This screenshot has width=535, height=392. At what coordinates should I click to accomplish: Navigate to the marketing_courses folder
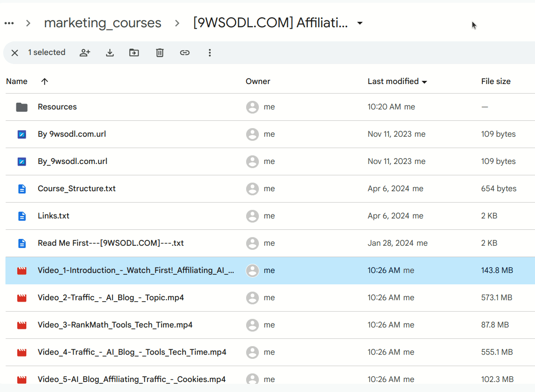click(x=102, y=23)
